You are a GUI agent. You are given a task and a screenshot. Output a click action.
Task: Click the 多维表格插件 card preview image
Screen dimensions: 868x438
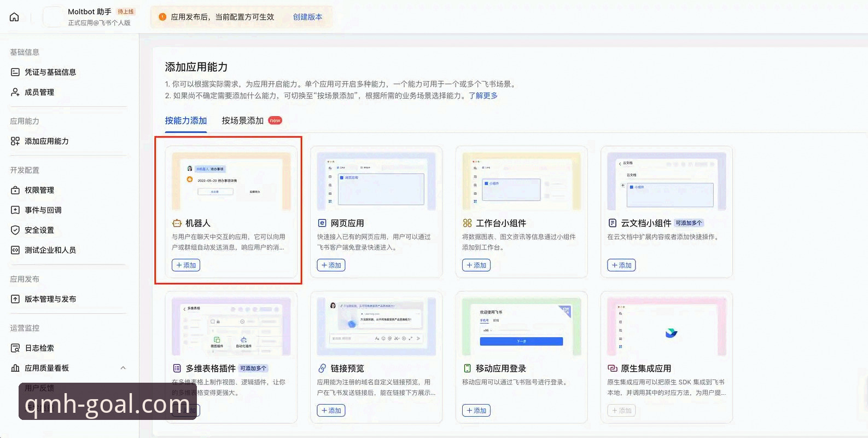(231, 327)
